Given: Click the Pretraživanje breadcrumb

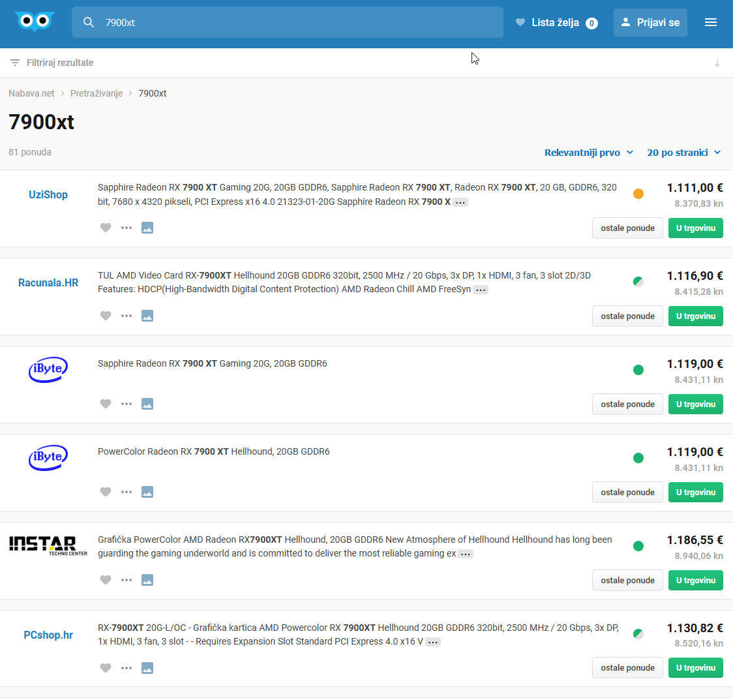Looking at the screenshot, I should pos(97,93).
